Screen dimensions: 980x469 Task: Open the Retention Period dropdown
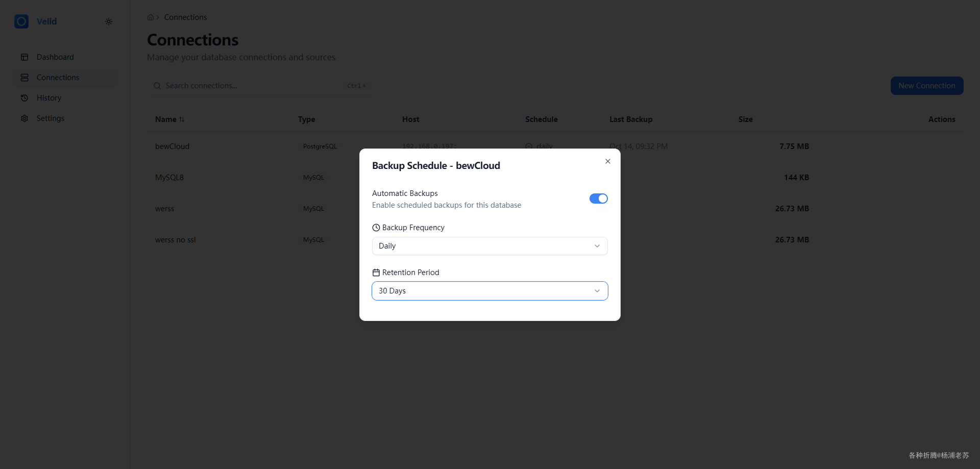tap(489, 291)
